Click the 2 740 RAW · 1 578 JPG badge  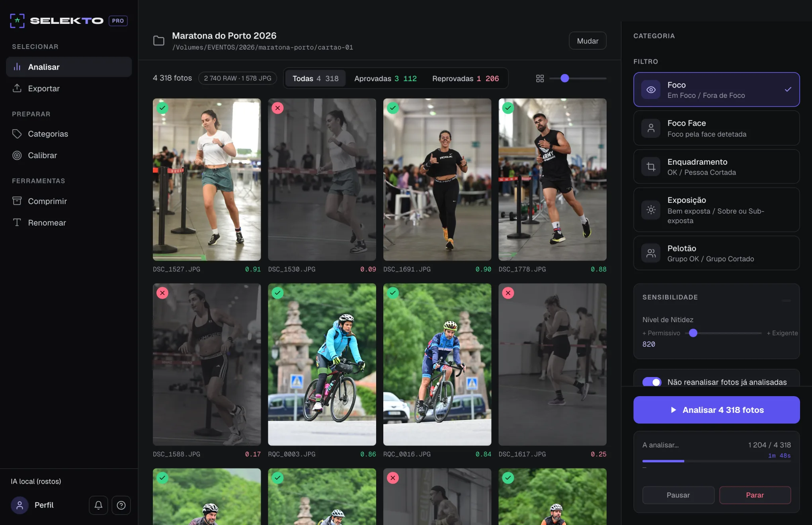(238, 78)
